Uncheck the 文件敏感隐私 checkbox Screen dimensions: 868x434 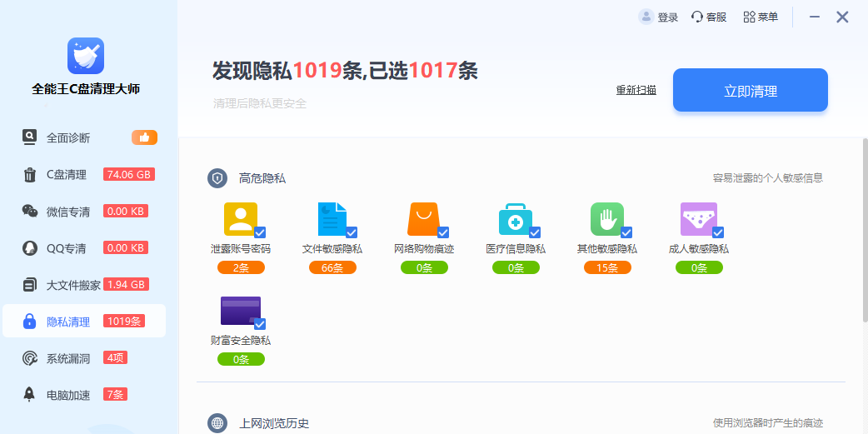pyautogui.click(x=352, y=232)
